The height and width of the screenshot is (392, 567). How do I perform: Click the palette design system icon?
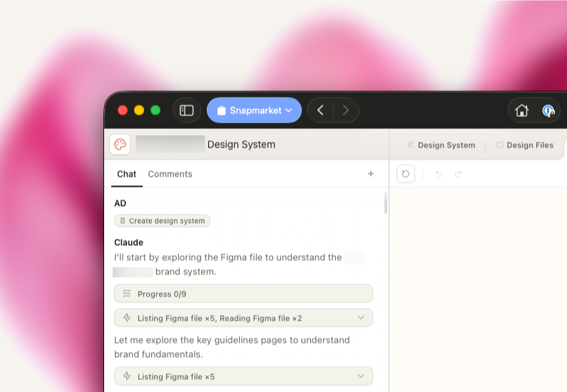(120, 145)
